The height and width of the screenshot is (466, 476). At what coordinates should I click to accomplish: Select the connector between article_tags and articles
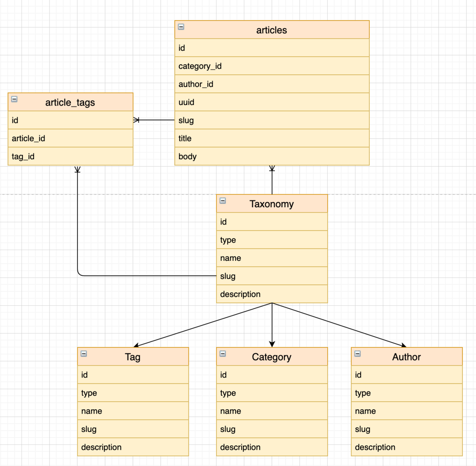click(x=154, y=120)
